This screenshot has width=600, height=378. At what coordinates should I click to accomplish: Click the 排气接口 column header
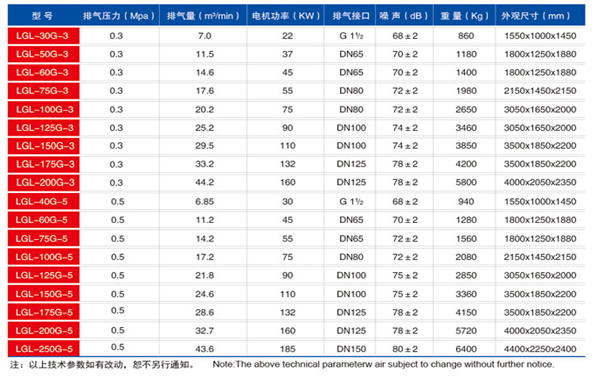(x=350, y=16)
